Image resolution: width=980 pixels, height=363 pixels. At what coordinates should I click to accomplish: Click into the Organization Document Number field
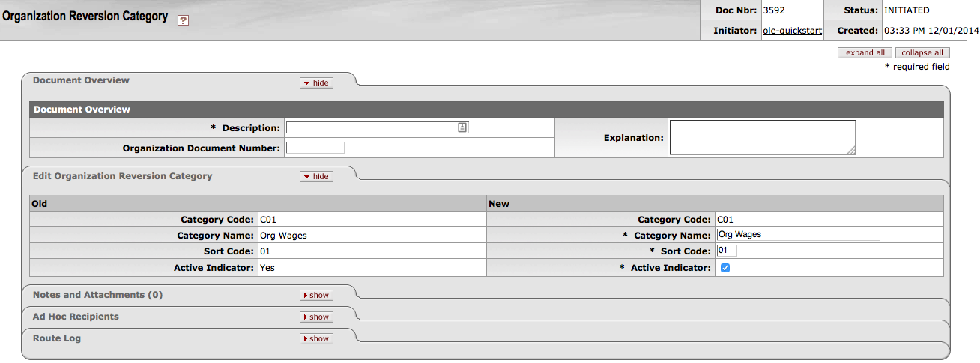point(315,148)
